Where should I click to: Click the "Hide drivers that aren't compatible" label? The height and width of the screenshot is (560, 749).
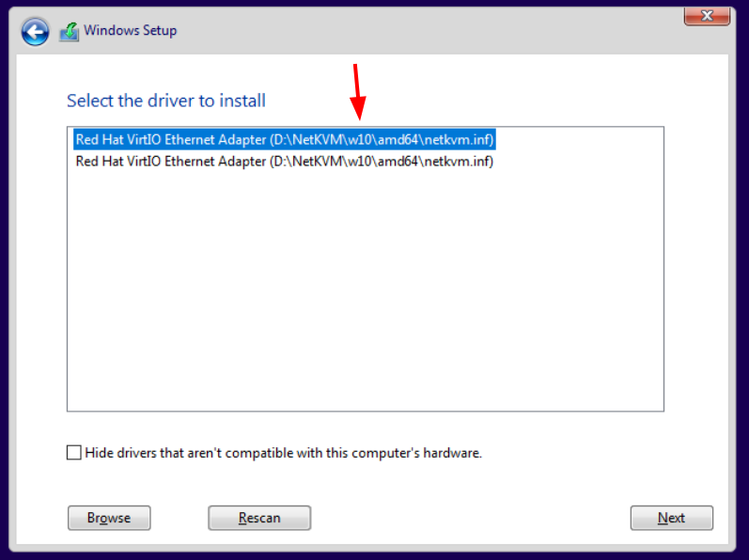pyautogui.click(x=283, y=453)
